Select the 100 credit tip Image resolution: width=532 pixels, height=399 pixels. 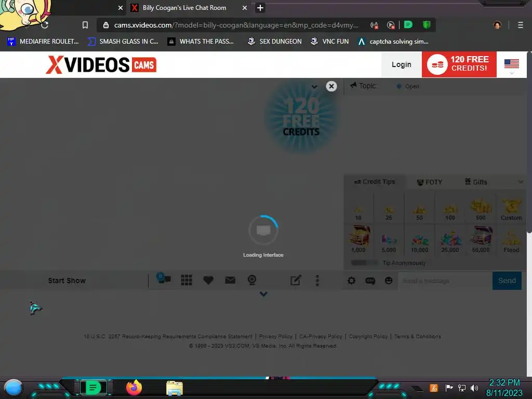450,209
